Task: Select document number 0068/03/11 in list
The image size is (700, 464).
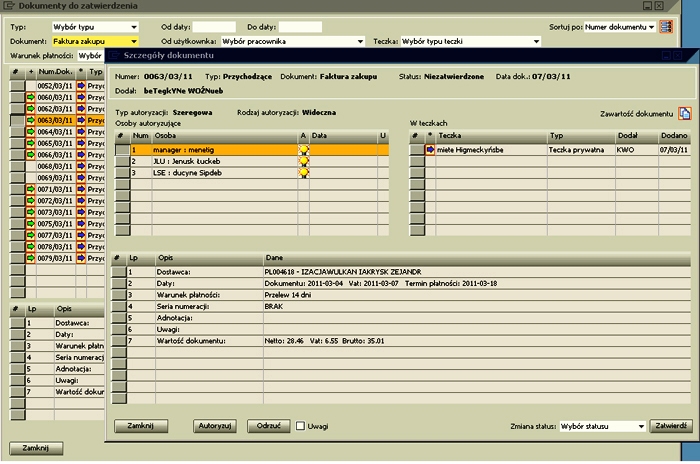Action: 55,166
